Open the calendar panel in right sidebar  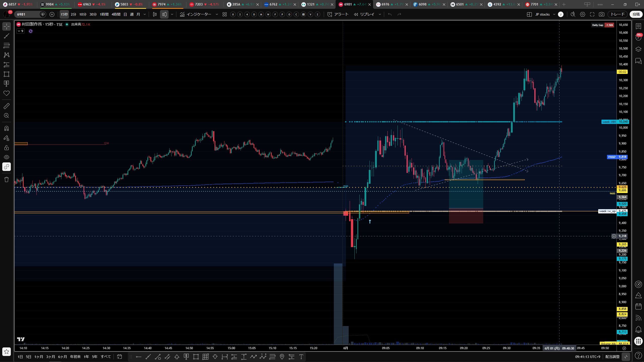tap(638, 306)
